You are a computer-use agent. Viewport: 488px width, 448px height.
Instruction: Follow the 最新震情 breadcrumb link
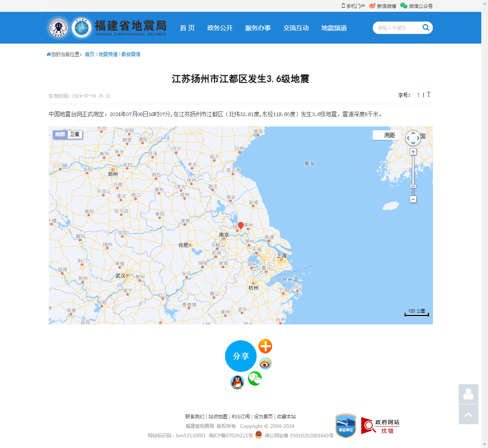coord(131,54)
